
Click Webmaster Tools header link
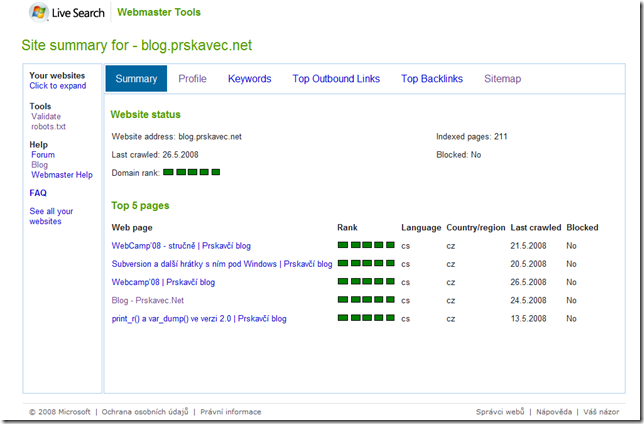(x=159, y=12)
